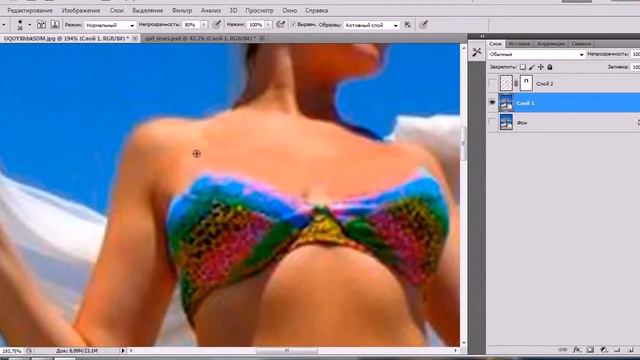The width and height of the screenshot is (640, 360).
Task: Click the brush size 26 preview
Action: tap(20, 25)
